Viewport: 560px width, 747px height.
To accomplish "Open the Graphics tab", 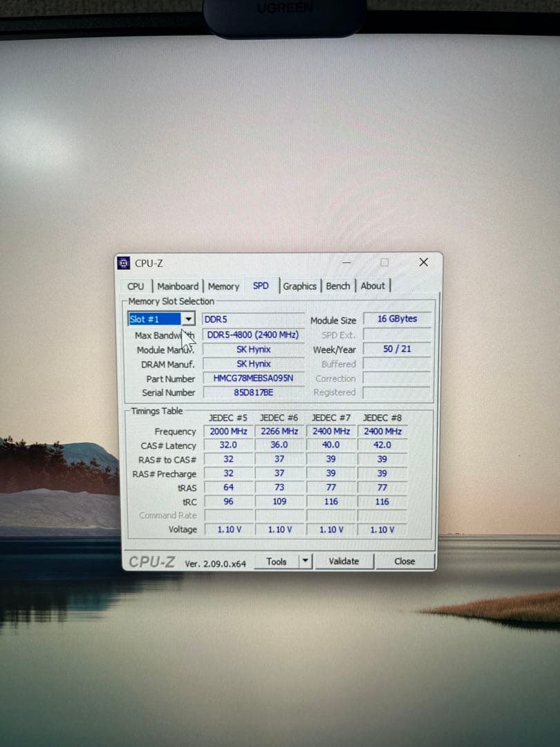I will (x=299, y=286).
